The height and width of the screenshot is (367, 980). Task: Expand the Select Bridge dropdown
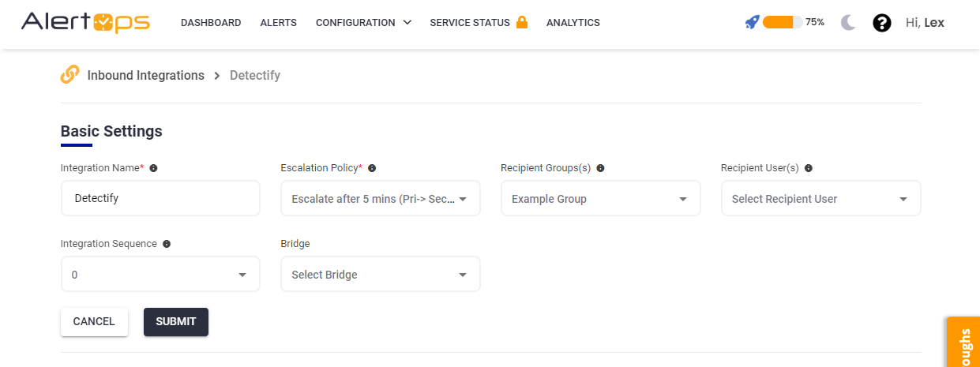click(x=380, y=275)
